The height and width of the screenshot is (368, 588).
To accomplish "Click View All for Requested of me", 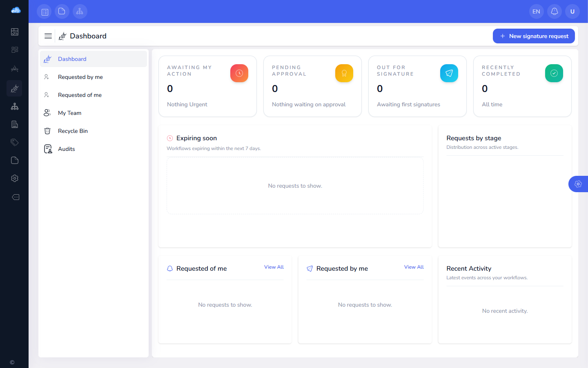I will [x=274, y=267].
